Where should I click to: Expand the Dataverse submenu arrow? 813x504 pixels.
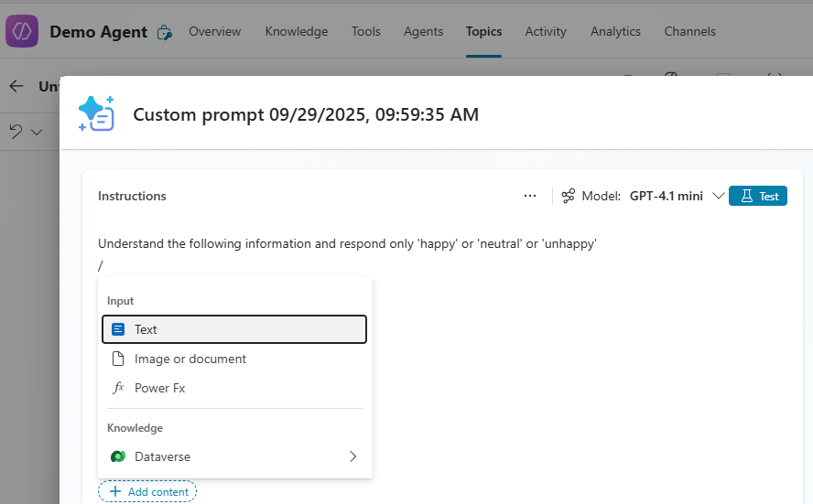tap(352, 456)
